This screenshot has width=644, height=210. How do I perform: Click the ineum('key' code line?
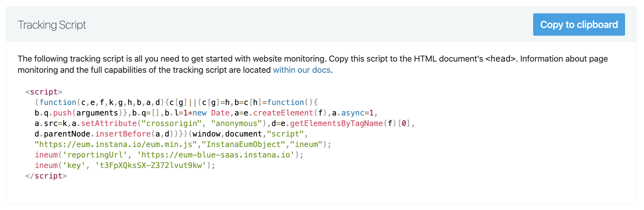(125, 165)
